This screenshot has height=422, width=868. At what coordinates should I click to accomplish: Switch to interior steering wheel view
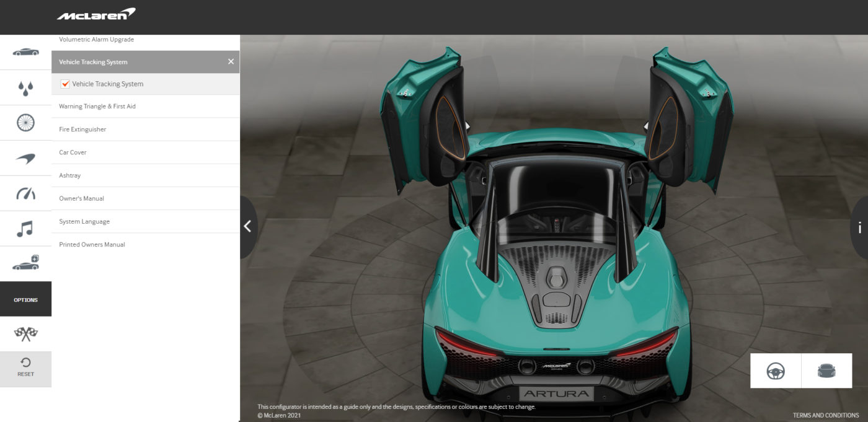click(776, 371)
